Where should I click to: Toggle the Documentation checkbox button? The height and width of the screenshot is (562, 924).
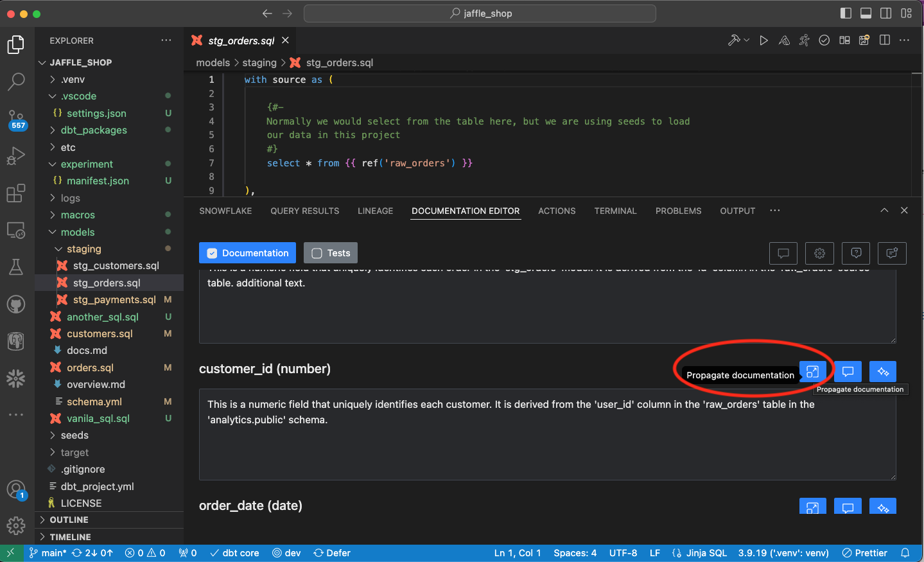point(247,253)
